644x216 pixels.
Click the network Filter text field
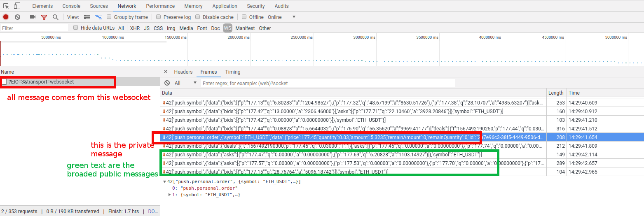pyautogui.click(x=34, y=28)
